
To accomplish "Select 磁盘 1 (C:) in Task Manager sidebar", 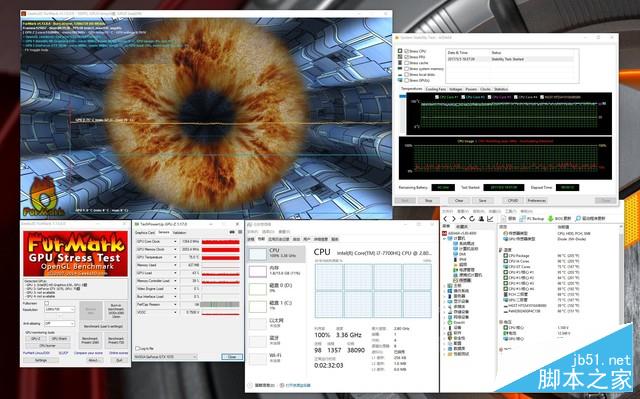I will (x=276, y=306).
